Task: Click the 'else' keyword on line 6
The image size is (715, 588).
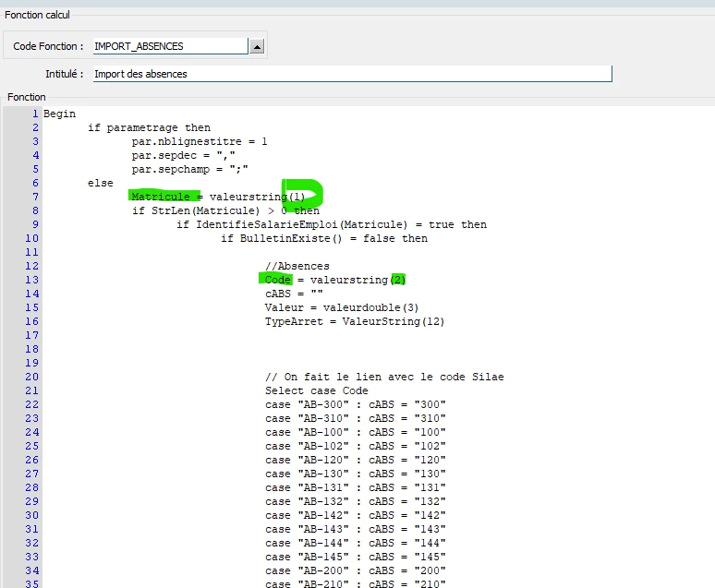Action: pos(101,183)
